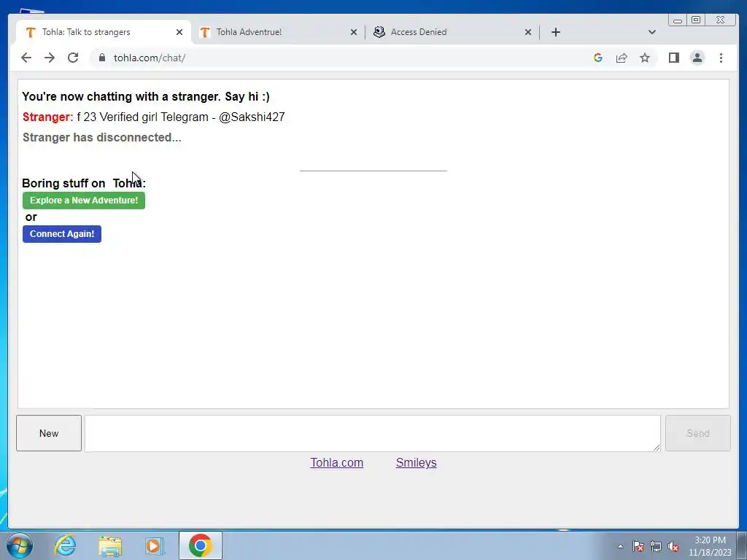Open the Chrome side panel

pos(673,58)
